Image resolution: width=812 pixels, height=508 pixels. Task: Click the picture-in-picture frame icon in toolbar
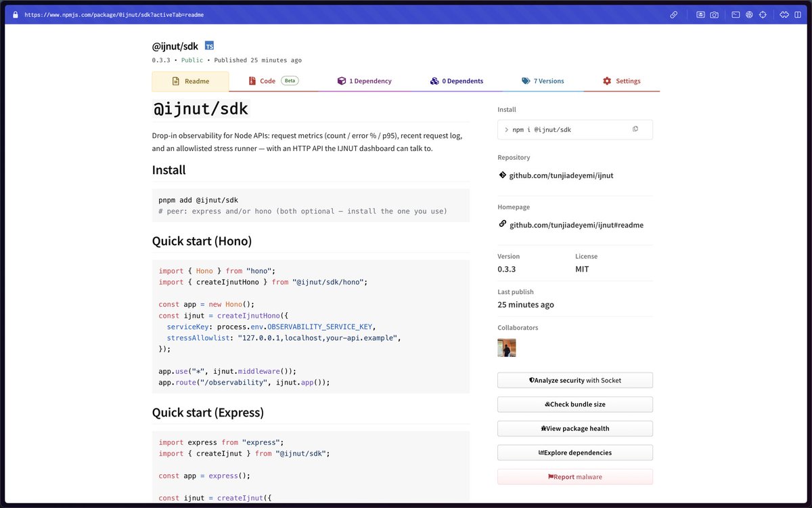[701, 14]
